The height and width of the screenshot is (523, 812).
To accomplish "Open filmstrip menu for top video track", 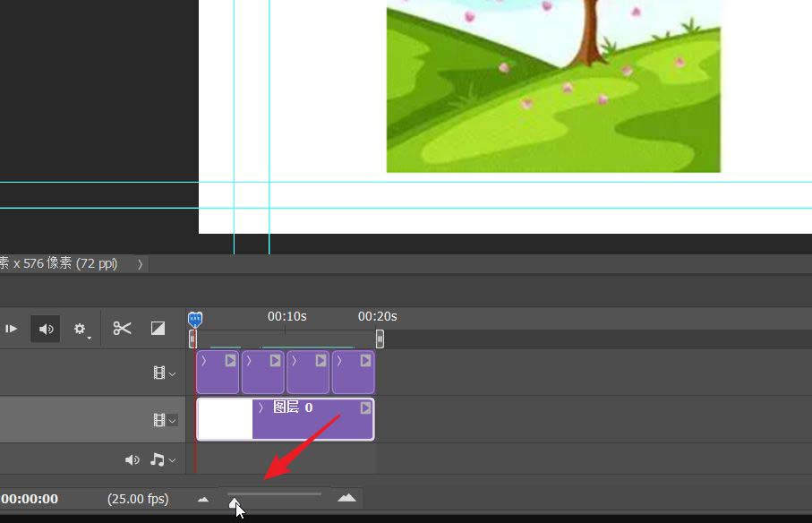I will (x=164, y=373).
